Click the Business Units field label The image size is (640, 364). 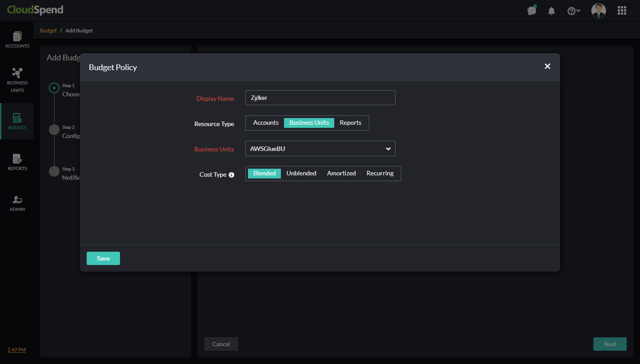click(214, 149)
